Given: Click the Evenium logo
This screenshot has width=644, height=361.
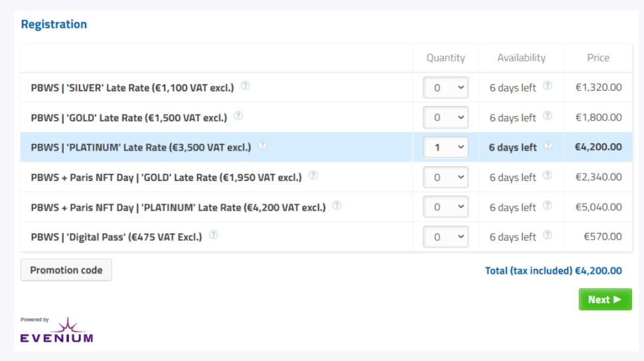Looking at the screenshot, I should tap(56, 331).
